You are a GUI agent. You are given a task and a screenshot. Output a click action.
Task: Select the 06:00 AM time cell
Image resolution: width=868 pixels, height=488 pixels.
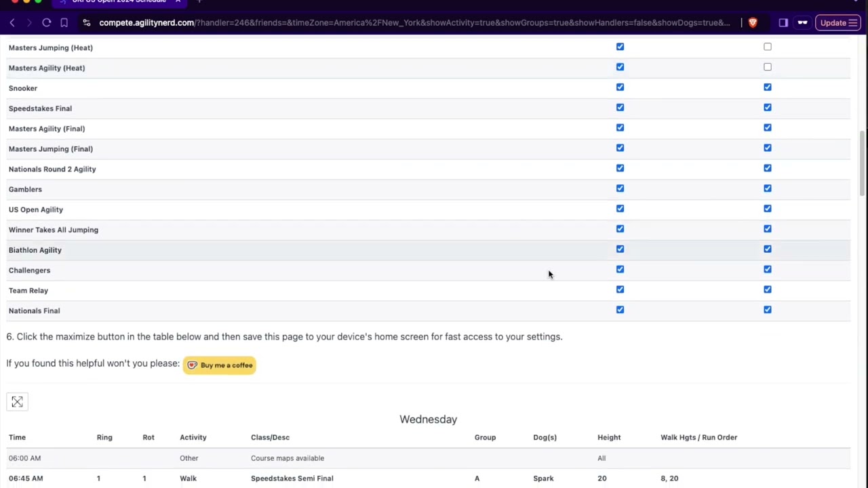coord(24,458)
